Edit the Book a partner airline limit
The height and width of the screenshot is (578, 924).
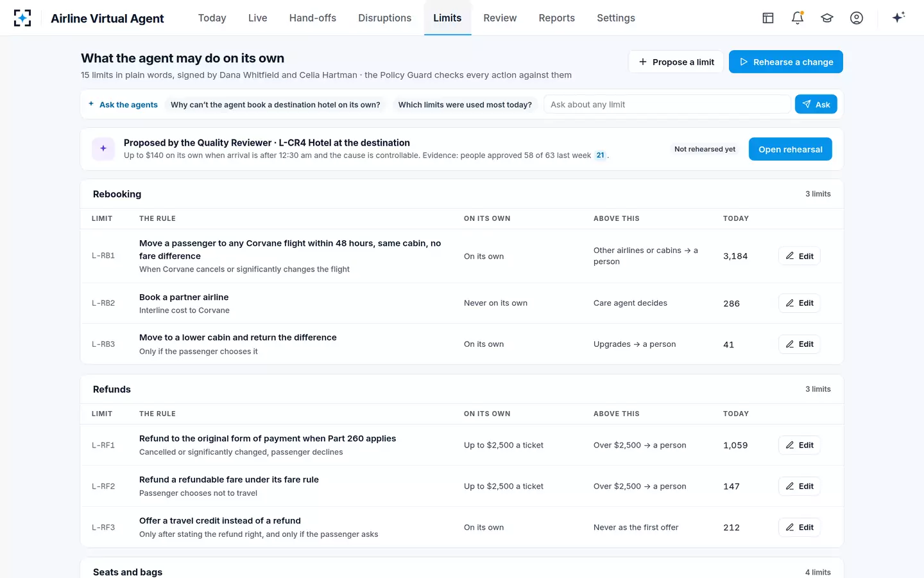(800, 303)
